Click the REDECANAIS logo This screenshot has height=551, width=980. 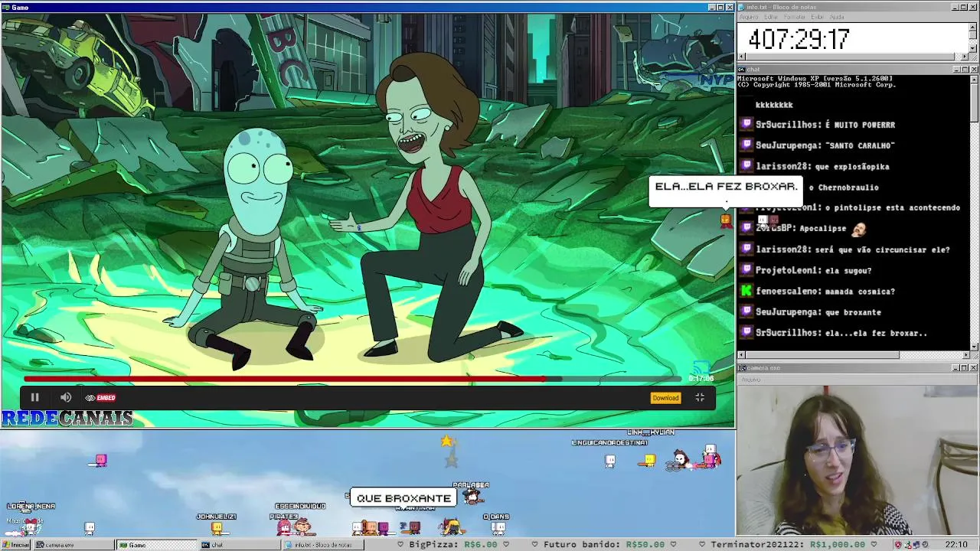click(x=67, y=418)
